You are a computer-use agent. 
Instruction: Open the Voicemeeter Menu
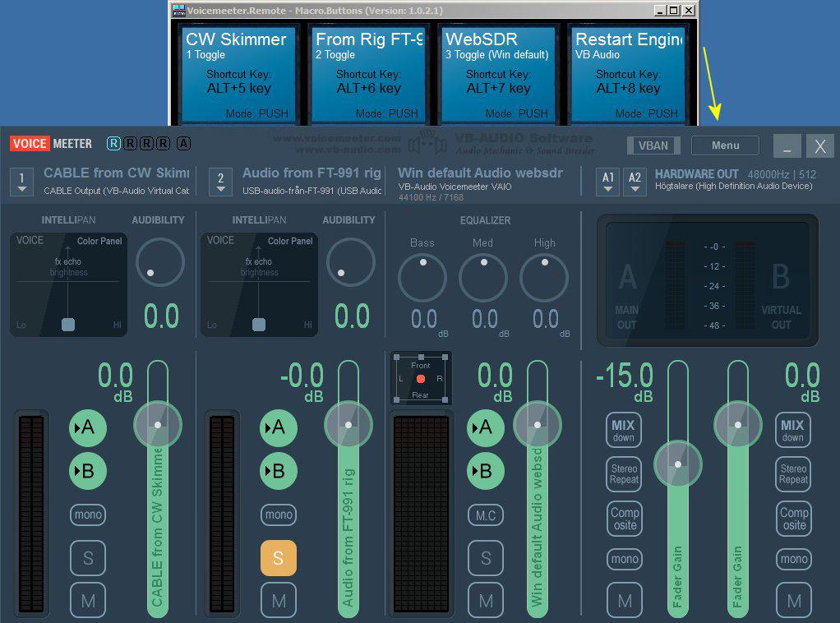coord(726,145)
